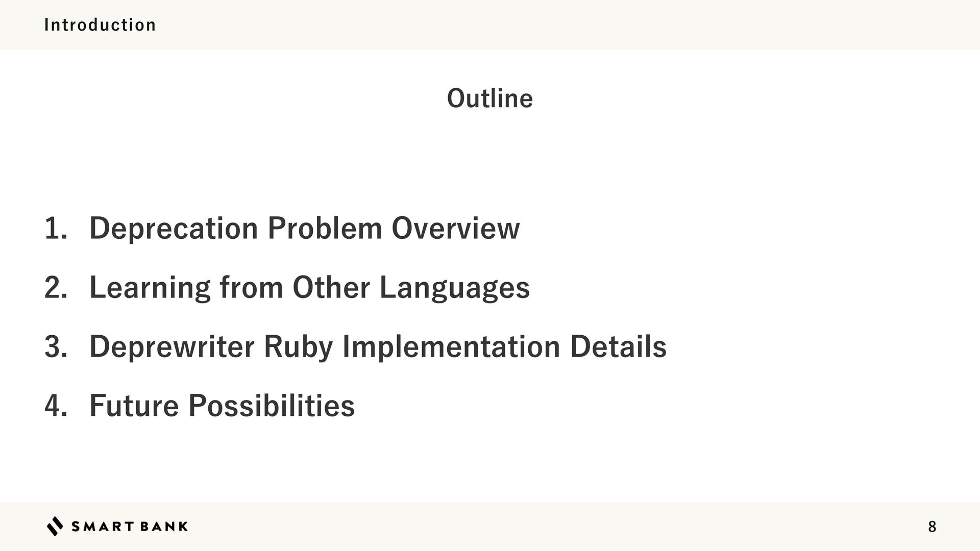980x551 pixels.
Task: Click the SmartBank logo icon
Action: coord(55,526)
